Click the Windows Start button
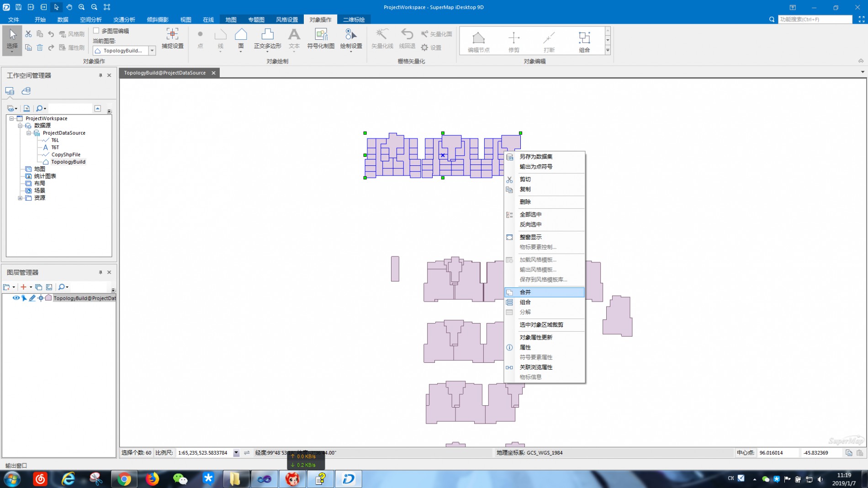This screenshot has width=868, height=488. coord(12,479)
